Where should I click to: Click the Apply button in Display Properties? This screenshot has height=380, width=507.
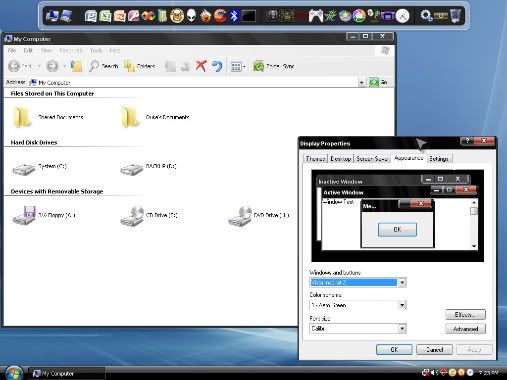click(x=474, y=349)
